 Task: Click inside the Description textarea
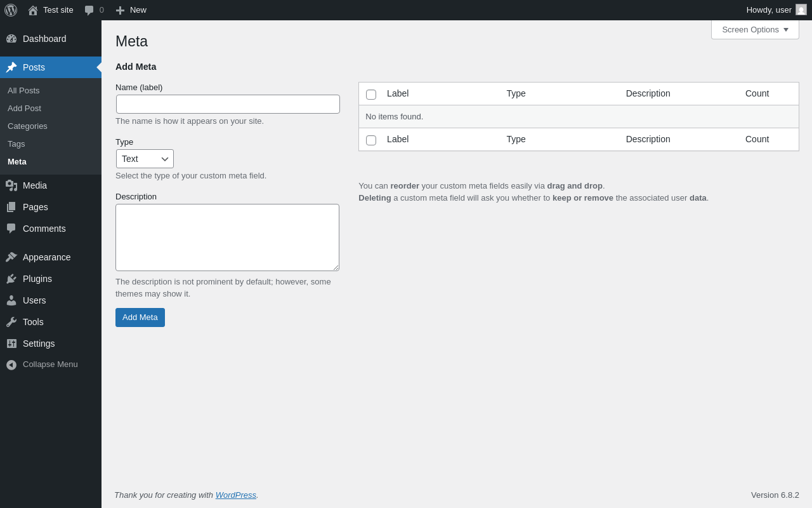point(227,237)
